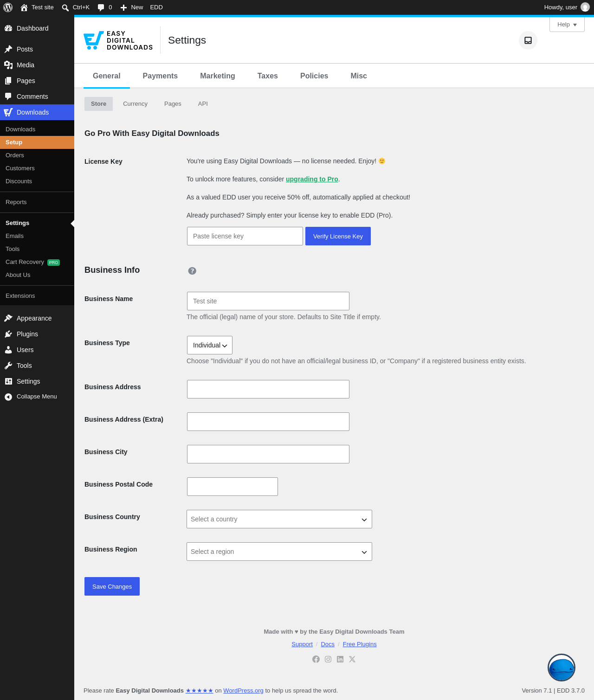Select the Currency sub-tab

pos(135,104)
